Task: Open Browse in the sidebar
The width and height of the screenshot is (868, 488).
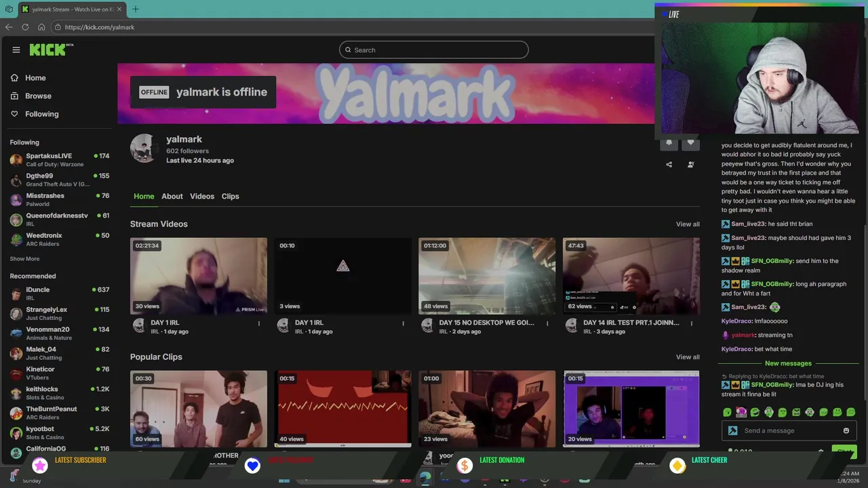Action: [31, 96]
